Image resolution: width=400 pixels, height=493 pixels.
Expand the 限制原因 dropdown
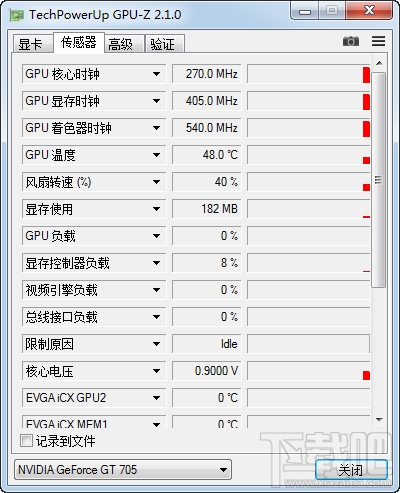point(156,344)
